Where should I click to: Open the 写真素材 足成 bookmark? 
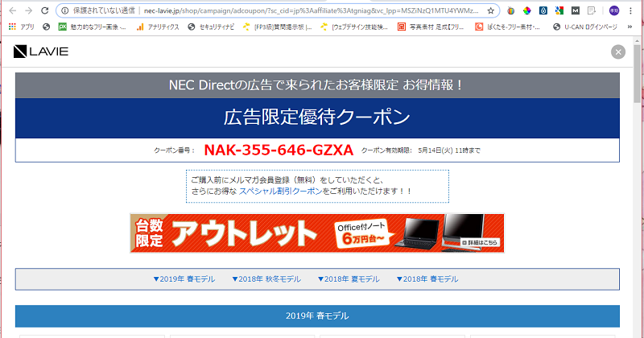tap(431, 27)
